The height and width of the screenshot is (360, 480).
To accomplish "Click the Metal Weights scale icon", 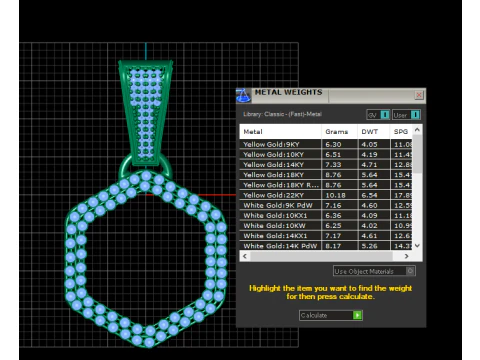I will pyautogui.click(x=243, y=96).
